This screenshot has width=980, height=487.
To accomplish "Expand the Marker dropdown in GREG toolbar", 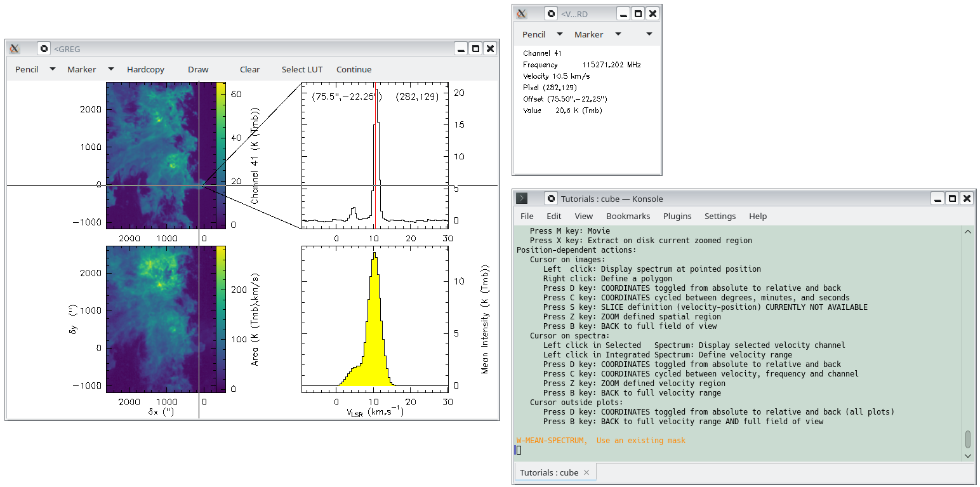I will (x=111, y=69).
